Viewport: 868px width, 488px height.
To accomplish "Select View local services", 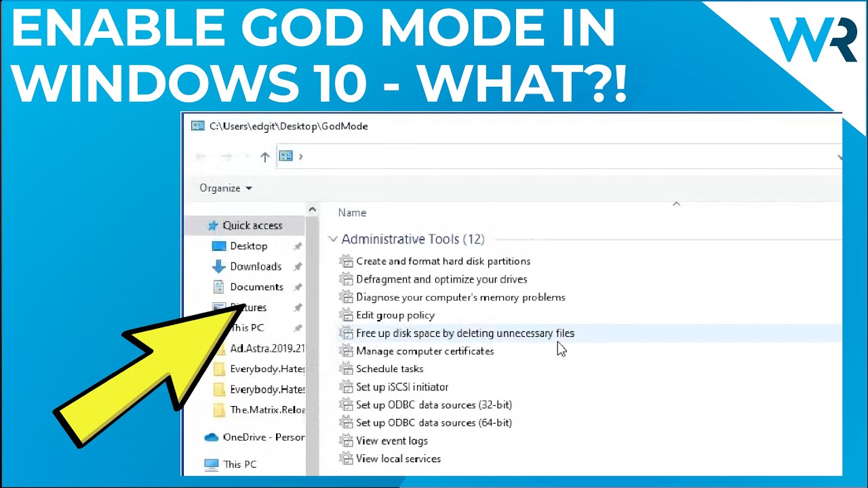I will [x=399, y=459].
